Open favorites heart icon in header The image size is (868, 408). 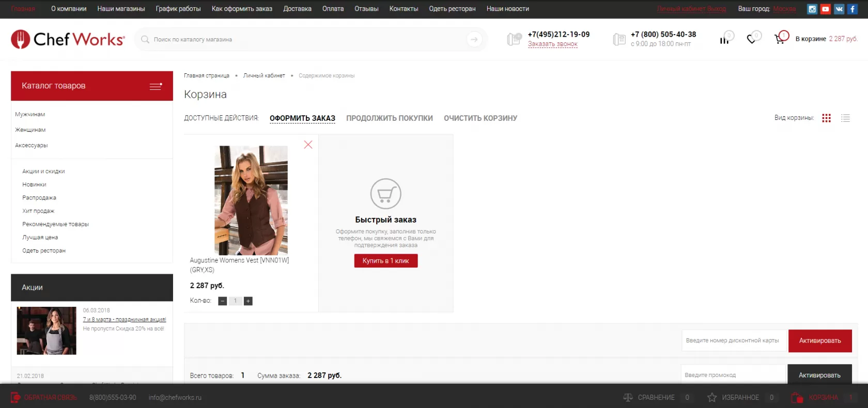click(x=752, y=39)
